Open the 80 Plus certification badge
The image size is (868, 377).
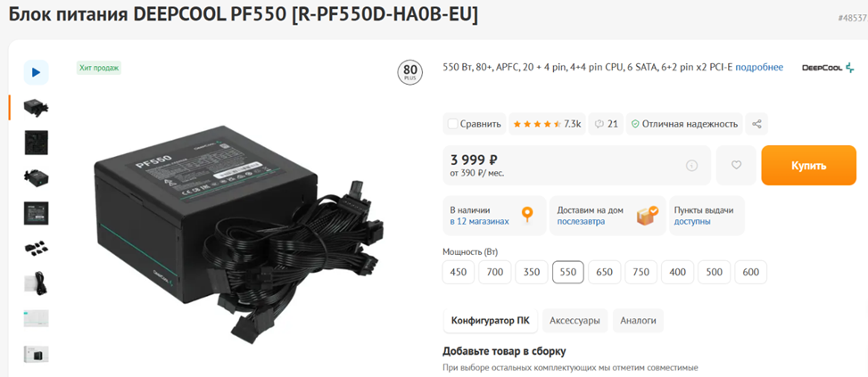coord(410,73)
